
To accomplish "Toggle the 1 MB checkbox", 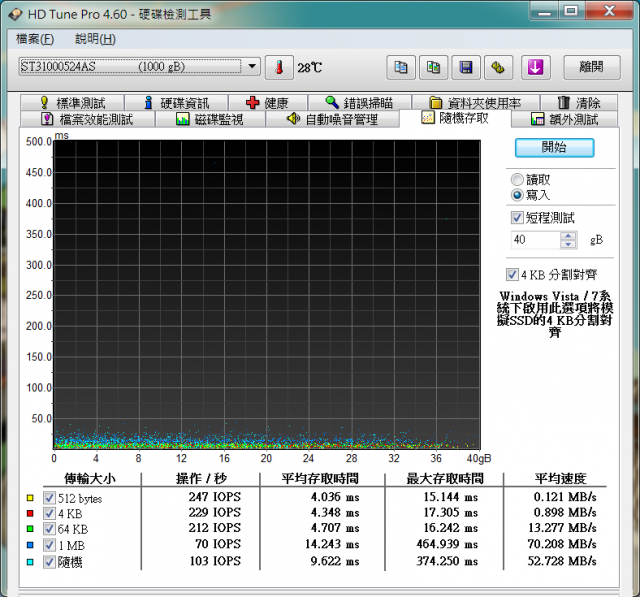I will 49,545.
